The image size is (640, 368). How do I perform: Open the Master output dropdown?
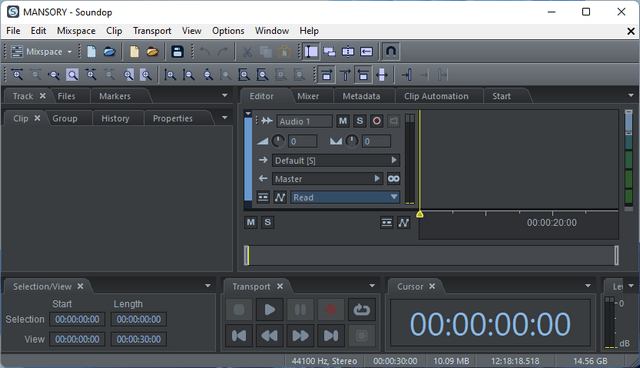click(327, 179)
